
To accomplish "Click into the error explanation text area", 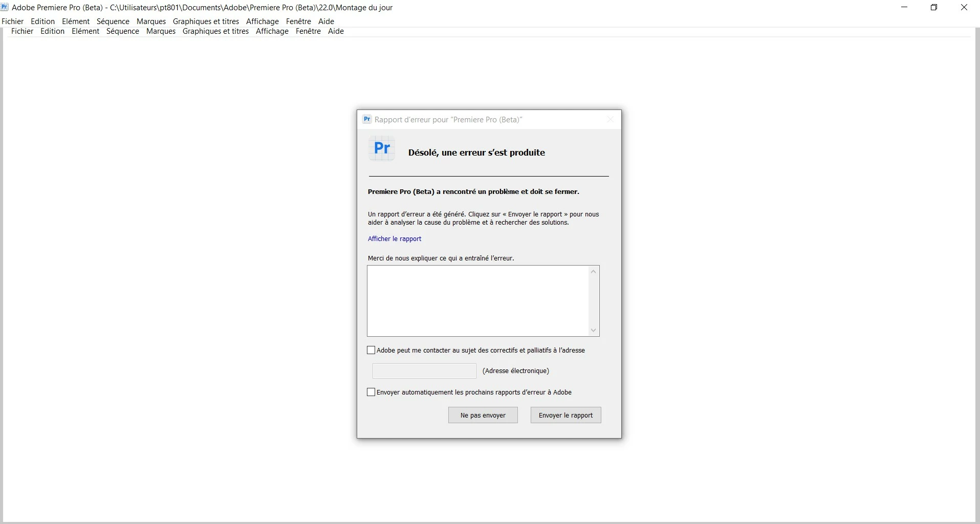I will (x=478, y=301).
